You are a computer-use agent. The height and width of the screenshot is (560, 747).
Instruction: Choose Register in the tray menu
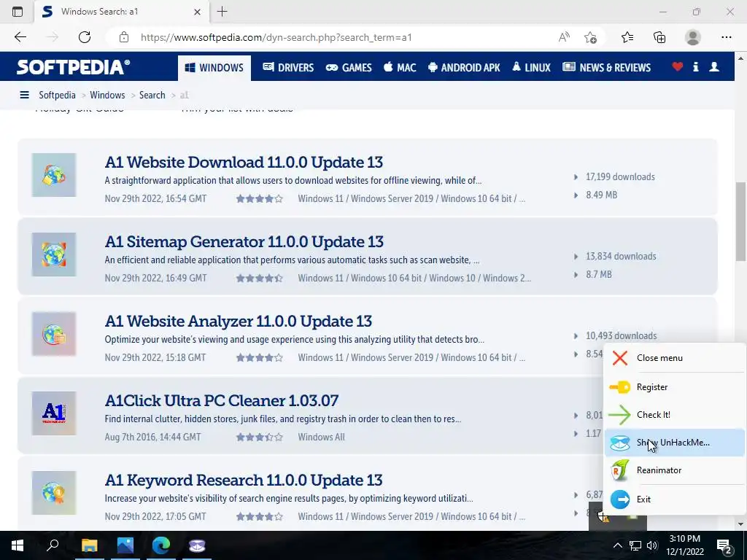pos(675,386)
